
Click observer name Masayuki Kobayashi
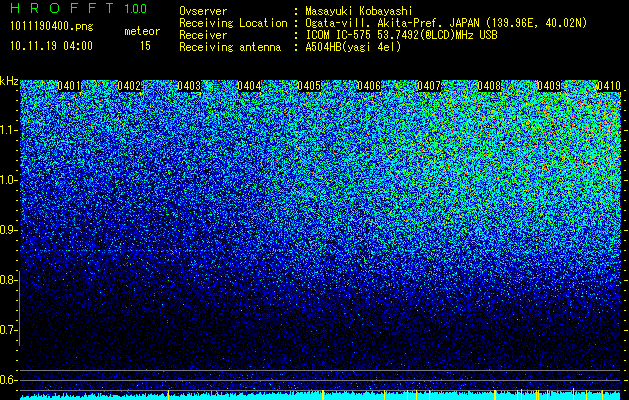(x=359, y=11)
